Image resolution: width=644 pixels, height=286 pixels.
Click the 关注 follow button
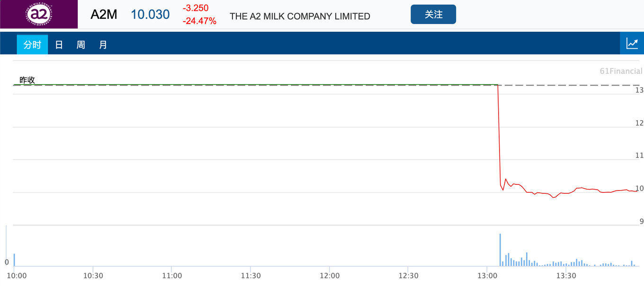433,14
